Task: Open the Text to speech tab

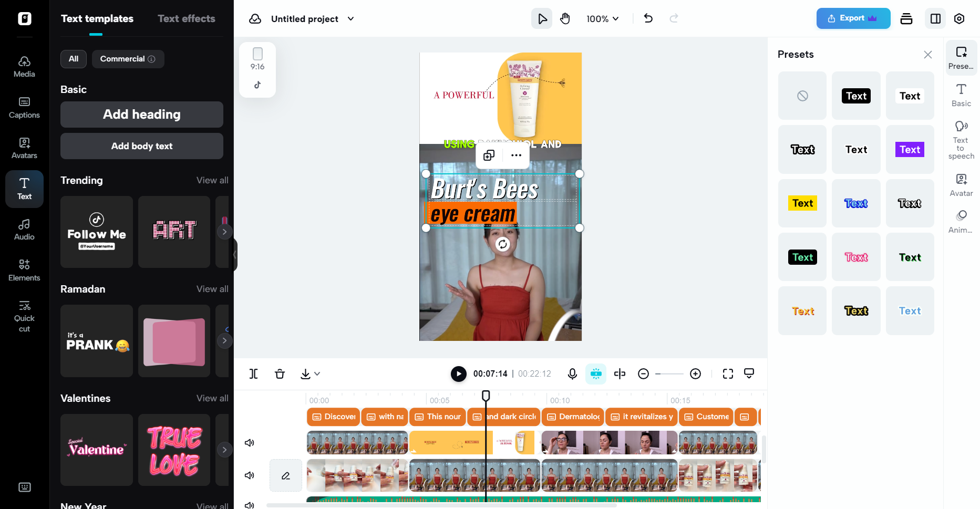Action: [x=961, y=140]
